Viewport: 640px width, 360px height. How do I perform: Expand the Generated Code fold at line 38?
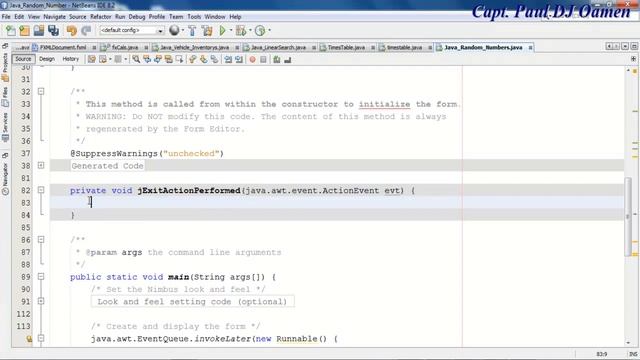[x=41, y=165]
